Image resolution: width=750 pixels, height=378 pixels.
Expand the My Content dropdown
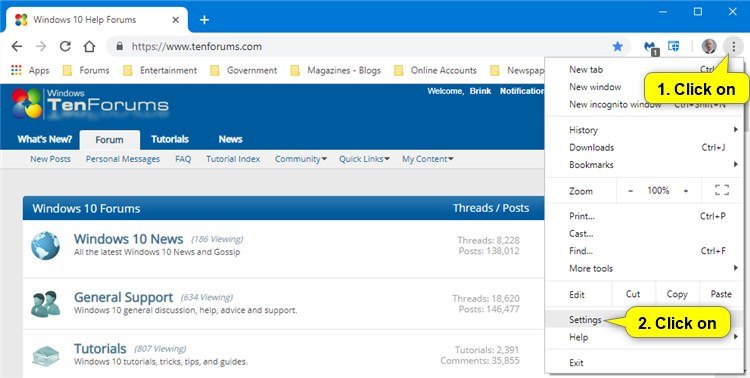coord(428,159)
